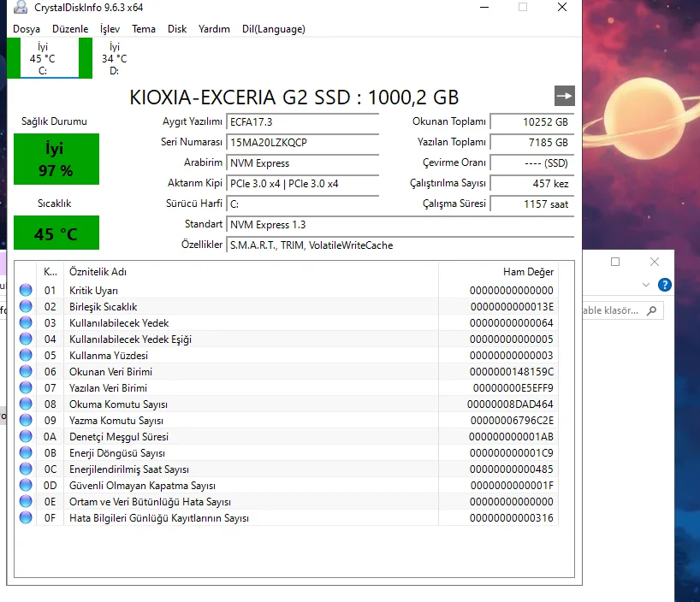
Task: Open the Disk menu
Action: [177, 29]
